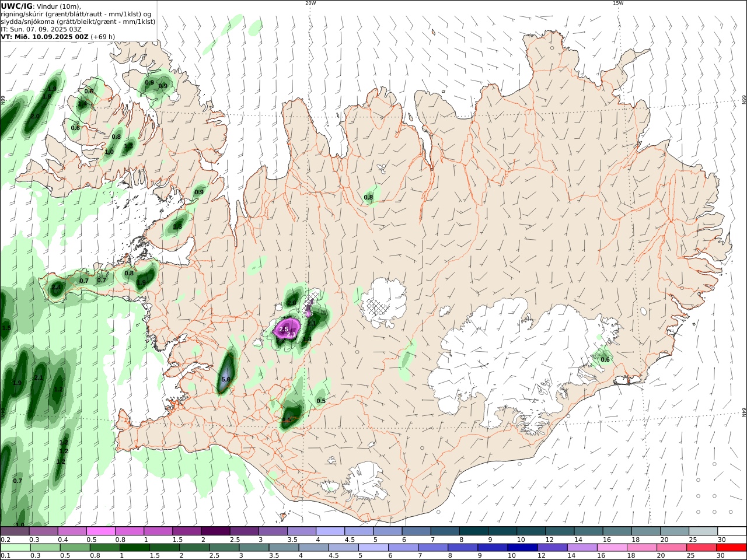Click the dark teal 8 mm snow swatch
The width and height of the screenshot is (747, 560).
tap(474, 531)
